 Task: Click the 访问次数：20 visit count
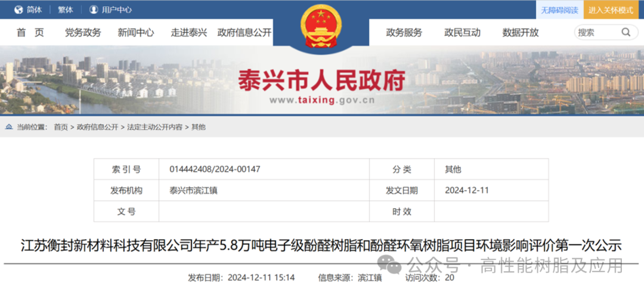[429, 278]
